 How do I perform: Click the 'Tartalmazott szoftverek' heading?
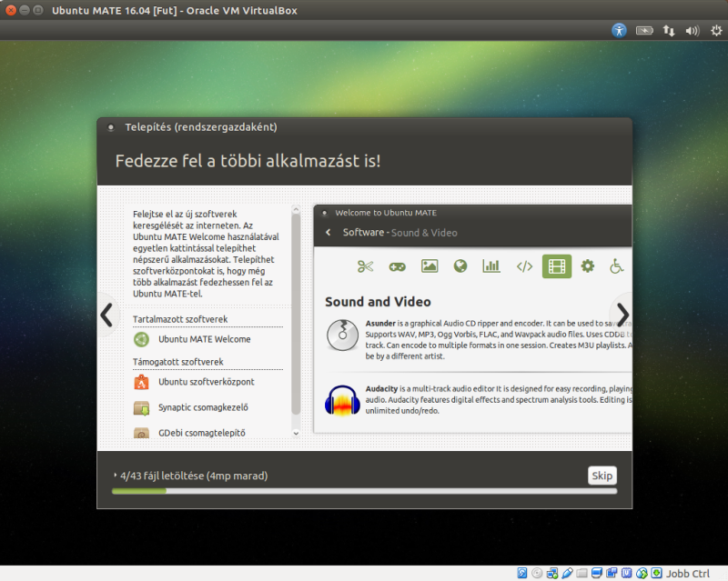[x=180, y=319]
